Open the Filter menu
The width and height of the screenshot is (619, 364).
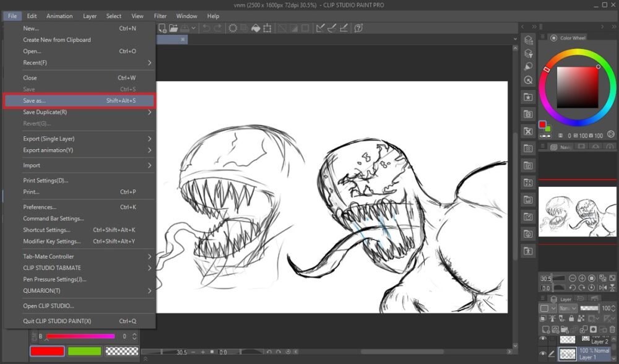click(x=160, y=16)
